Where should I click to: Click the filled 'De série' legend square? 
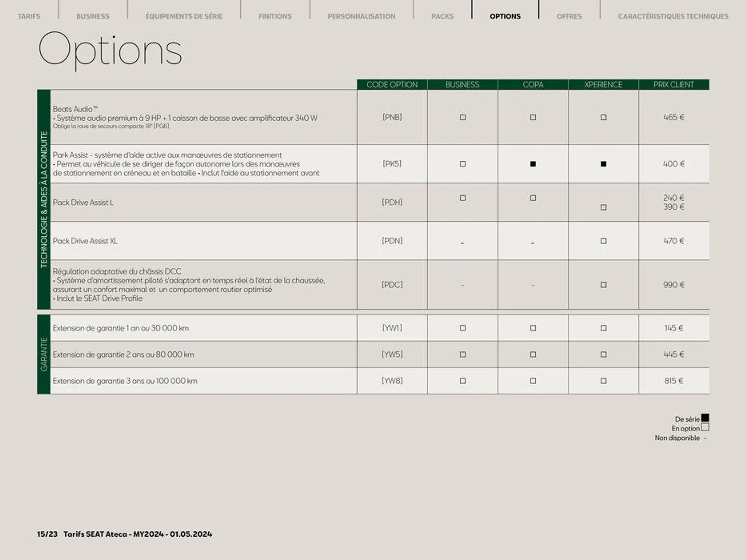point(705,418)
